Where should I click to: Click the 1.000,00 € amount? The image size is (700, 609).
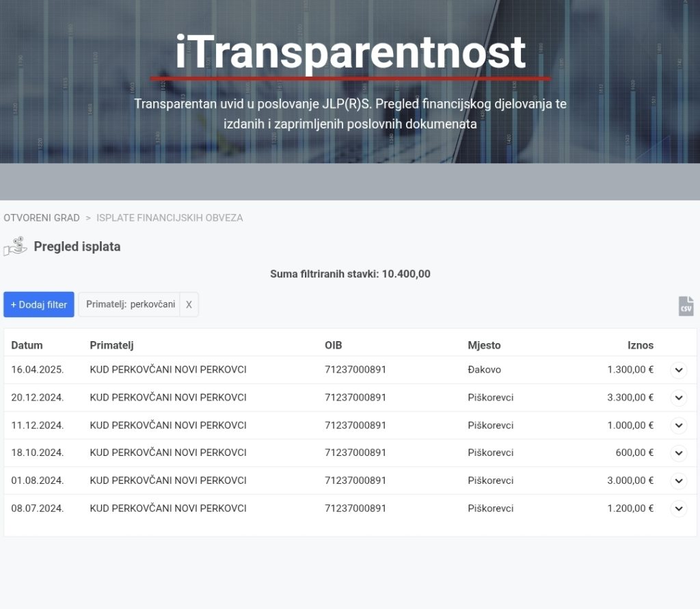click(630, 425)
